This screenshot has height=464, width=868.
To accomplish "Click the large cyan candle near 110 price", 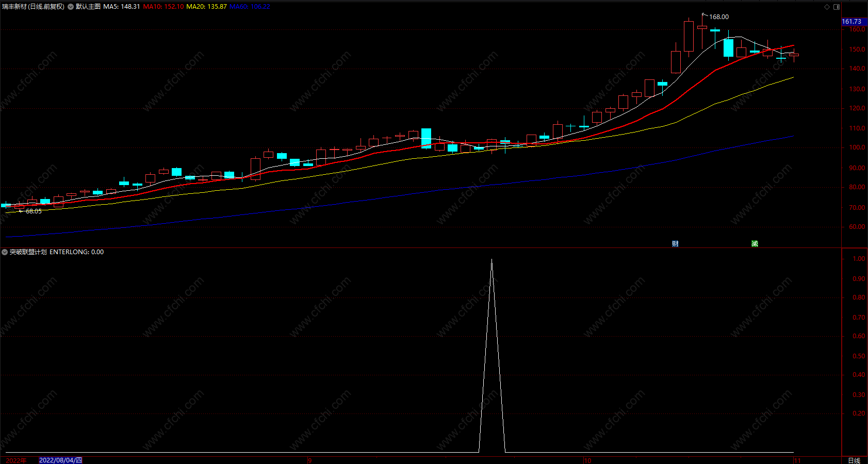I will [x=426, y=138].
